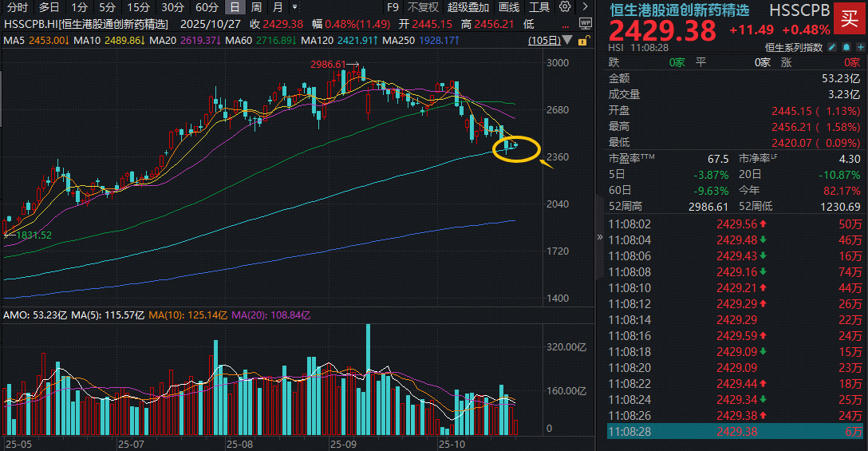This screenshot has height=451, width=868.
Task: Select the 30分 period tab
Action: (x=172, y=7)
